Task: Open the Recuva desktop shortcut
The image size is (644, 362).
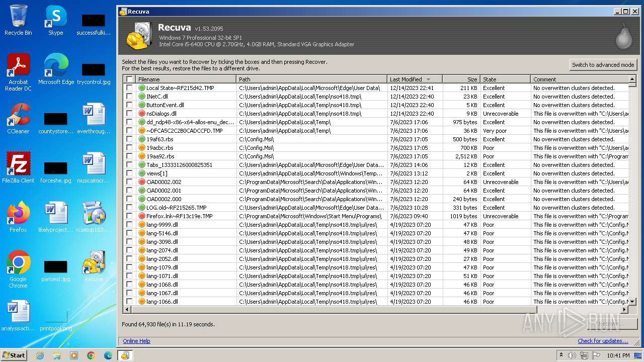Action: (94, 266)
